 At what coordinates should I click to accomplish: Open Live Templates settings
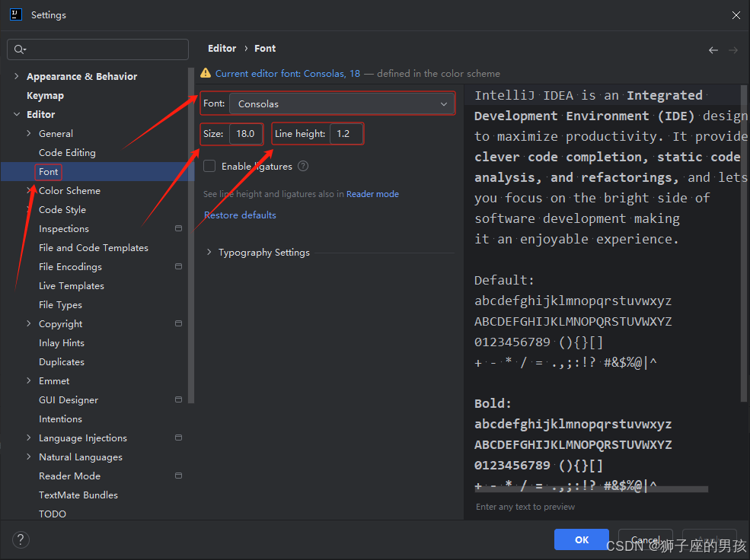coord(72,286)
